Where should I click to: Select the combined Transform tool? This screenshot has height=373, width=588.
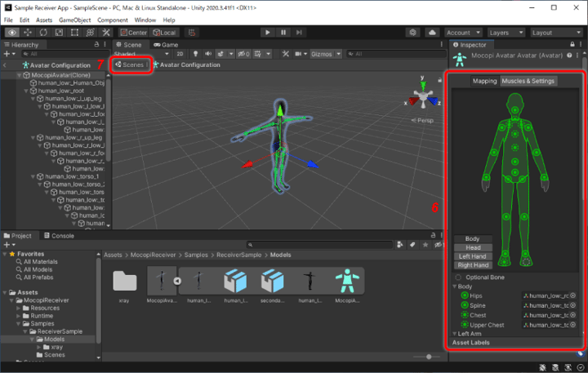91,33
